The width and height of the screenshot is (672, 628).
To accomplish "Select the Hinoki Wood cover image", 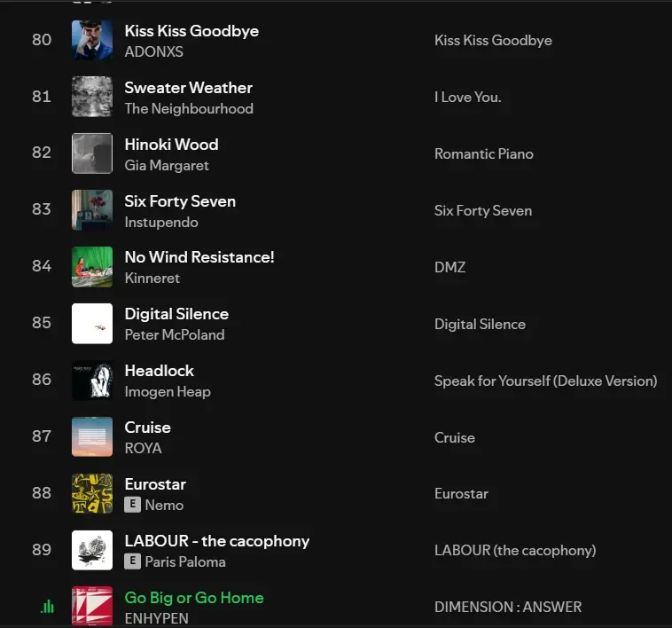I will point(92,153).
